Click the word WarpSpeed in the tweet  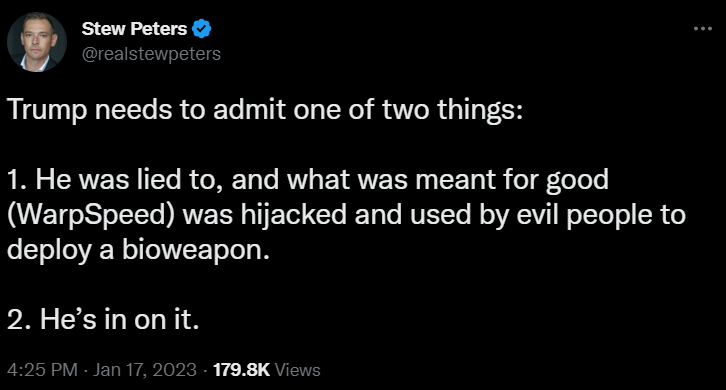pos(91,215)
